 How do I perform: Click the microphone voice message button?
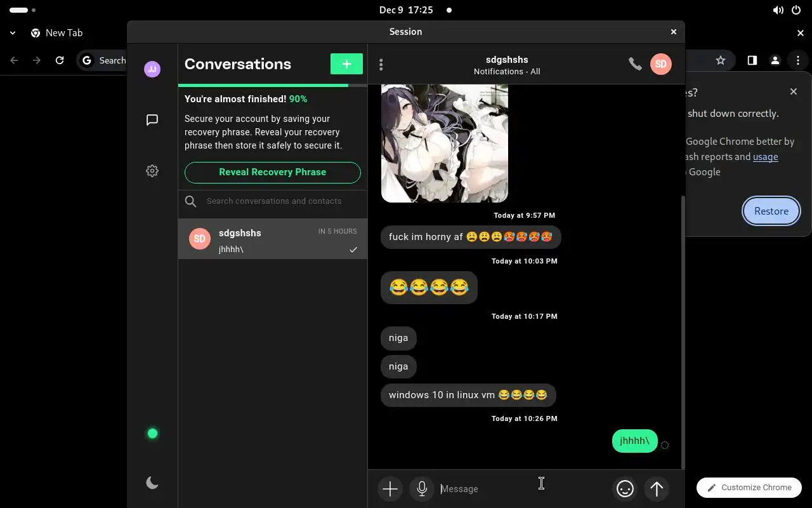(422, 489)
